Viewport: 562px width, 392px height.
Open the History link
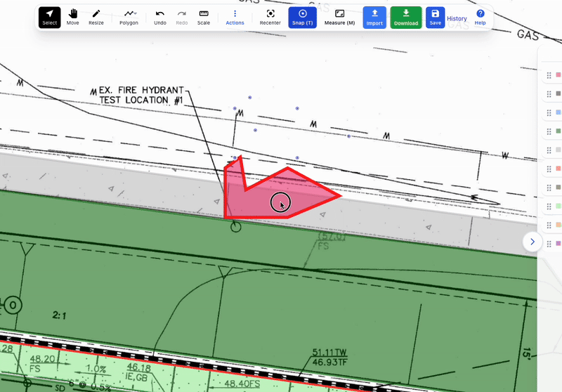[x=457, y=19]
